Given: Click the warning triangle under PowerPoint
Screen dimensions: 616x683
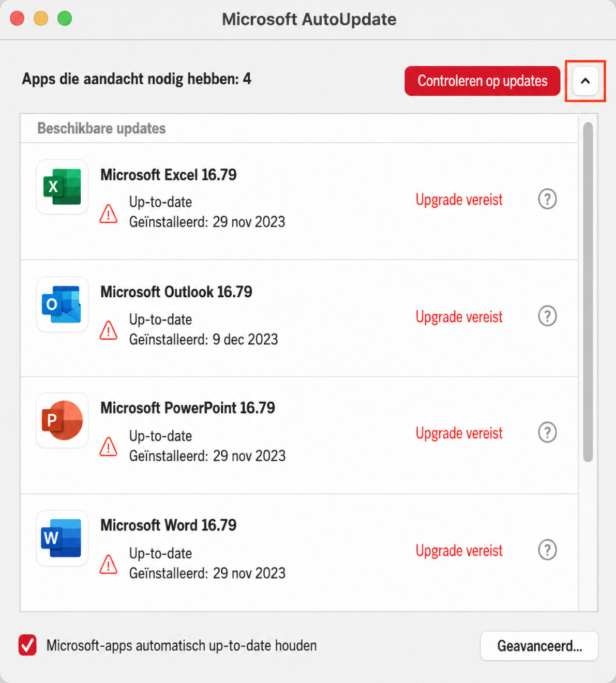Looking at the screenshot, I should [x=108, y=447].
